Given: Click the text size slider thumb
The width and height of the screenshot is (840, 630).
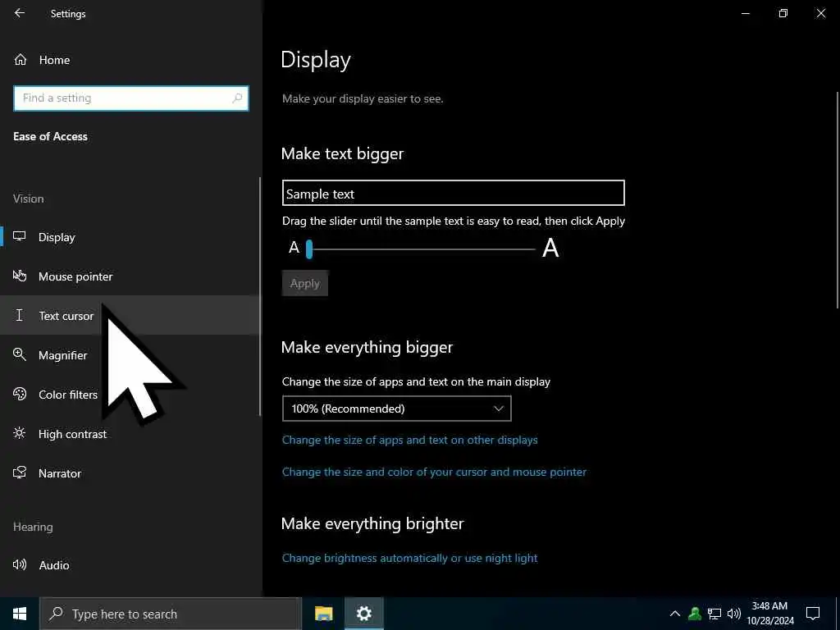Looking at the screenshot, I should coord(309,249).
